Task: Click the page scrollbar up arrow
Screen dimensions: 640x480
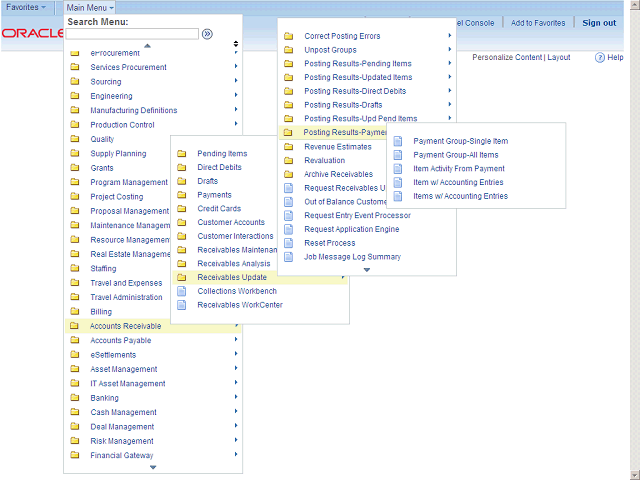Action: pos(635,5)
